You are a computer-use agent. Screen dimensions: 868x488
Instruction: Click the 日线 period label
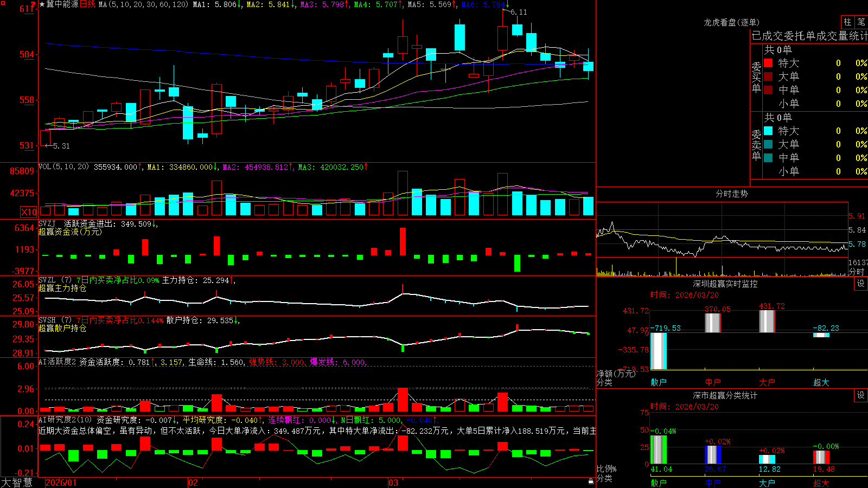pyautogui.click(x=88, y=4)
